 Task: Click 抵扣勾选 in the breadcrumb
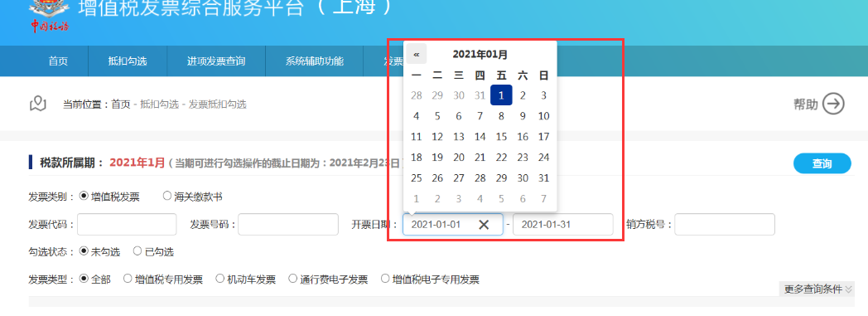(159, 104)
